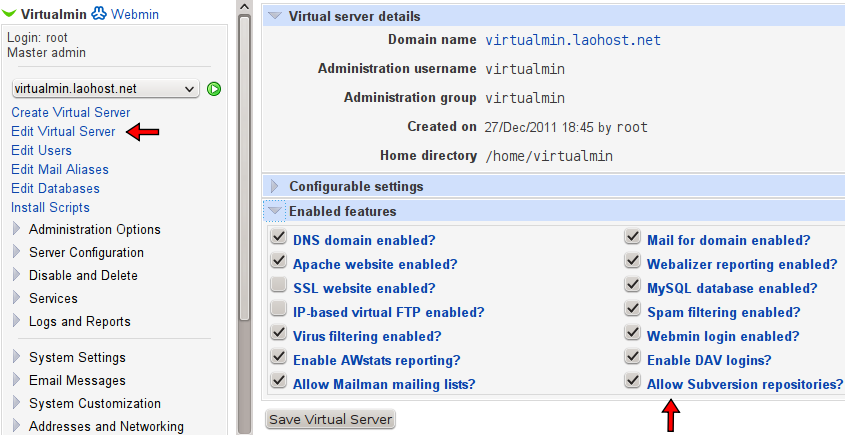Expand Email Messages menu
This screenshot has width=845, height=435.
[x=77, y=381]
